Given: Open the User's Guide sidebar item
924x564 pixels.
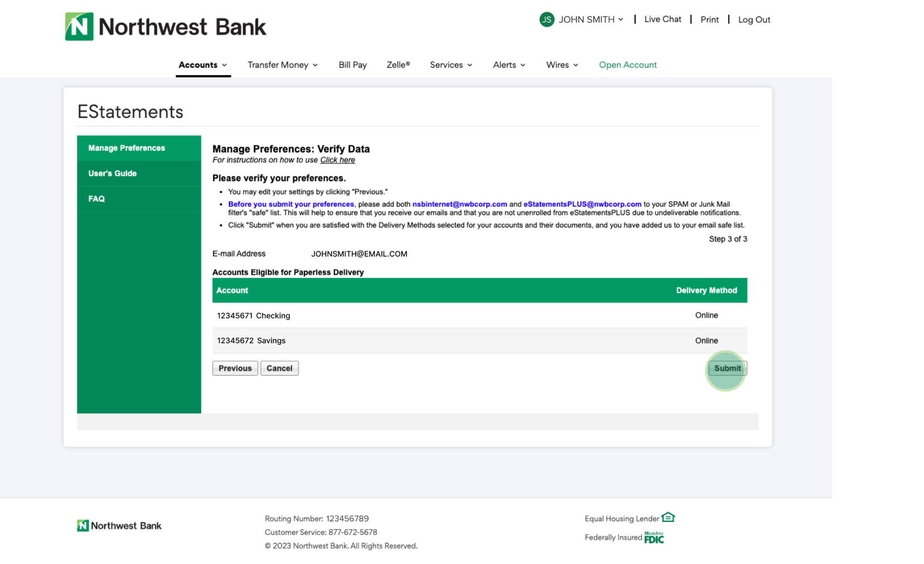Looking at the screenshot, I should pyautogui.click(x=112, y=173).
